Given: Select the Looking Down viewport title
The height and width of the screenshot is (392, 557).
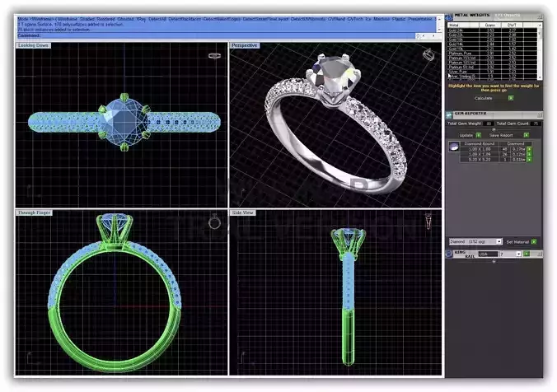Looking at the screenshot, I should 33,45.
